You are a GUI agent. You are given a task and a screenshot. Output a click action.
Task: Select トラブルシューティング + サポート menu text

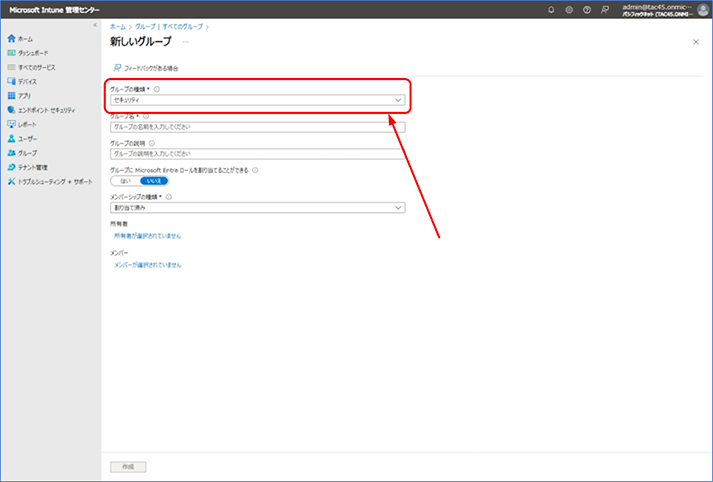click(x=55, y=181)
